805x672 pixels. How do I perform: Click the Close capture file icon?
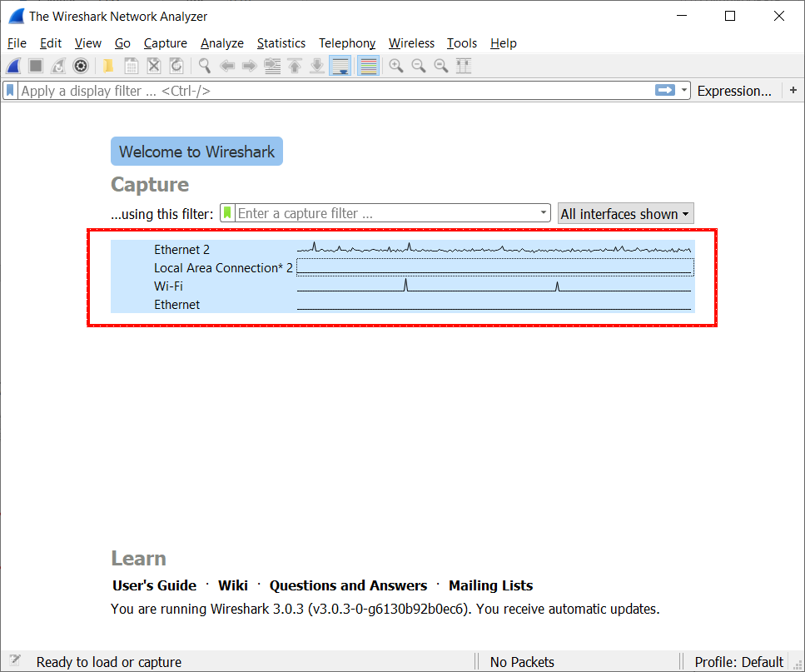pyautogui.click(x=153, y=66)
